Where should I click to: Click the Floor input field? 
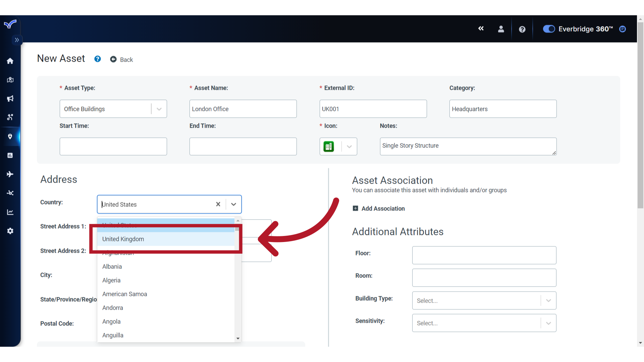pyautogui.click(x=484, y=255)
